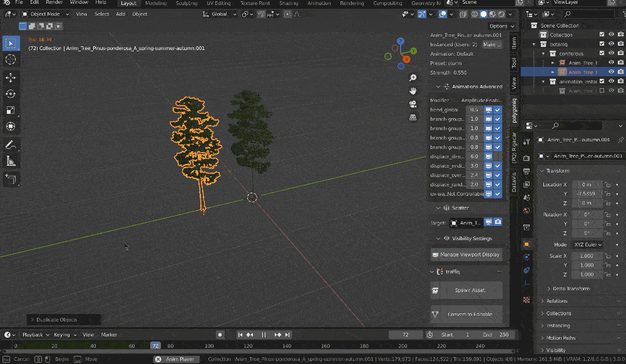Hide selected Anim_Tree row eye icon
This screenshot has width=626, height=364.
[611, 72]
